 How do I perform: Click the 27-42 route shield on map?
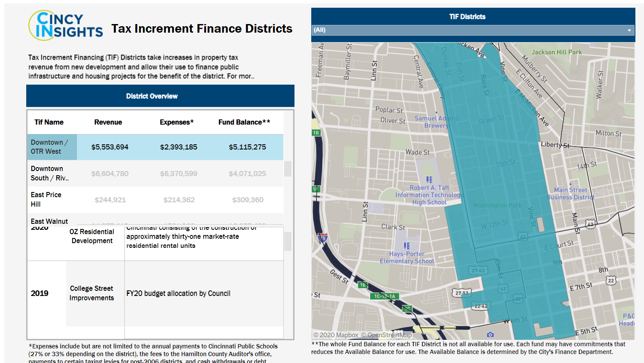[478, 270]
